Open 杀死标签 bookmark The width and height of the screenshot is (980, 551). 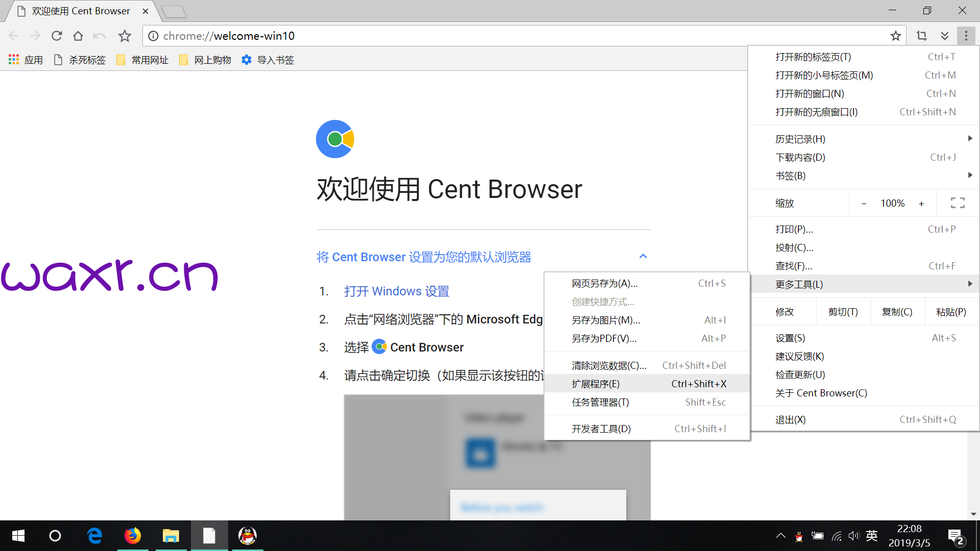[80, 60]
